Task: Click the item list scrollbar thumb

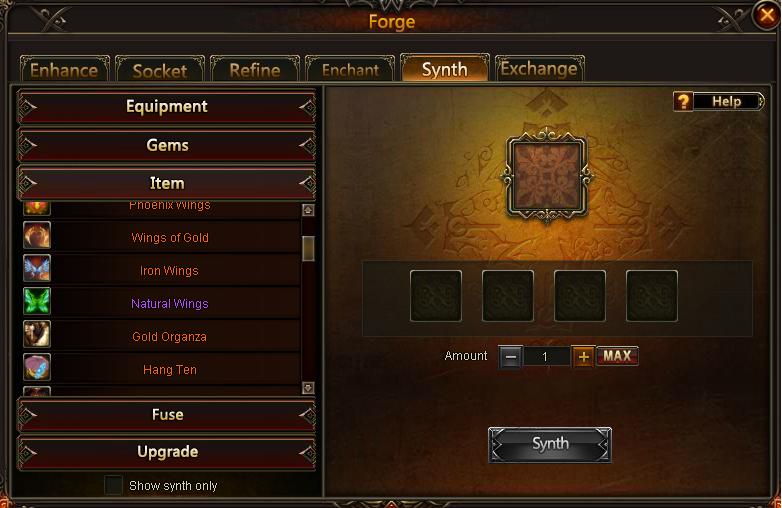Action: click(308, 248)
